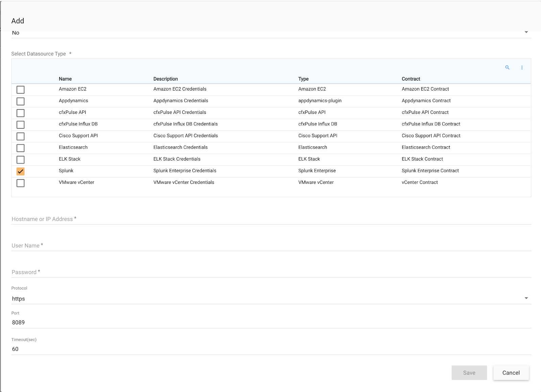Click the Appdynamics Credentials description
This screenshot has width=541, height=392.
pyautogui.click(x=181, y=101)
